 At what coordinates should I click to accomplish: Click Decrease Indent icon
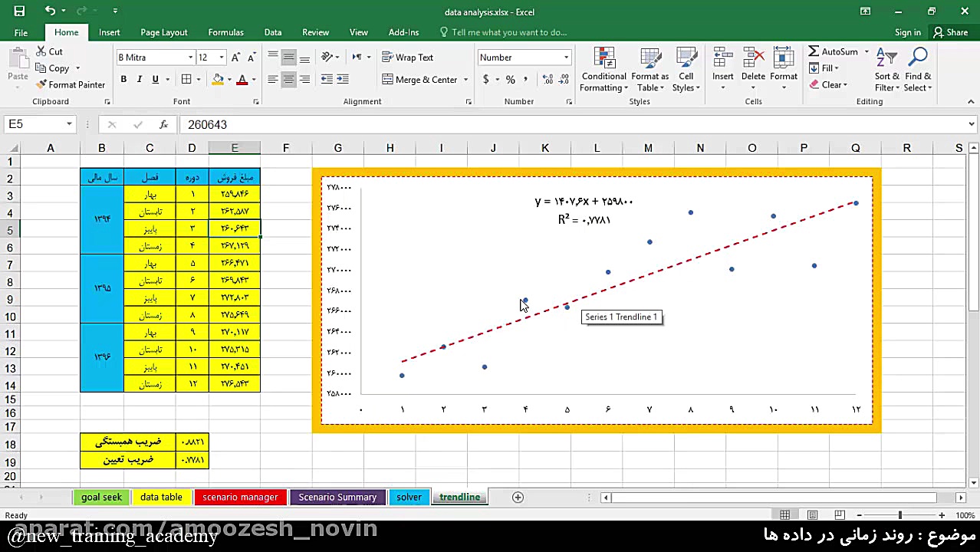point(327,80)
